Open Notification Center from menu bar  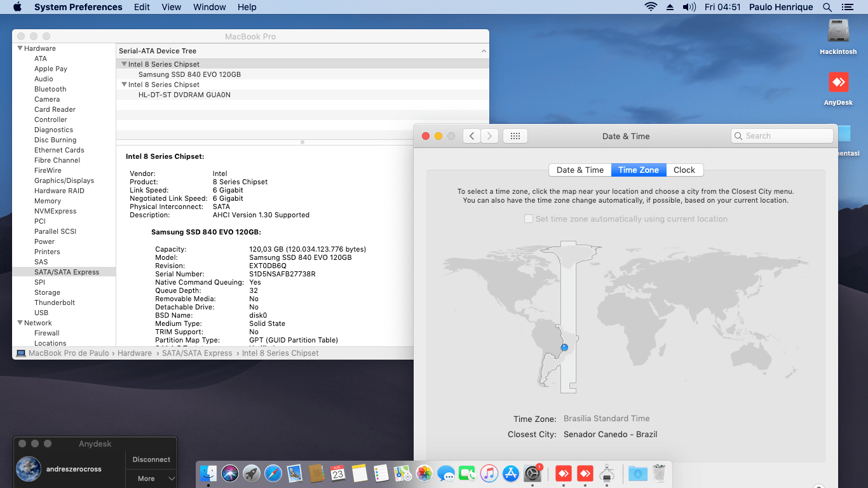pos(846,7)
